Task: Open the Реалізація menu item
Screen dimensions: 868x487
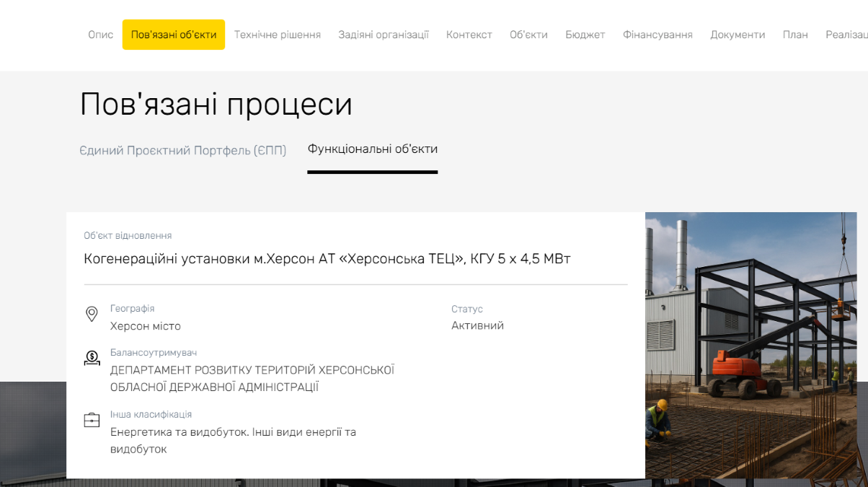Action: click(x=846, y=35)
